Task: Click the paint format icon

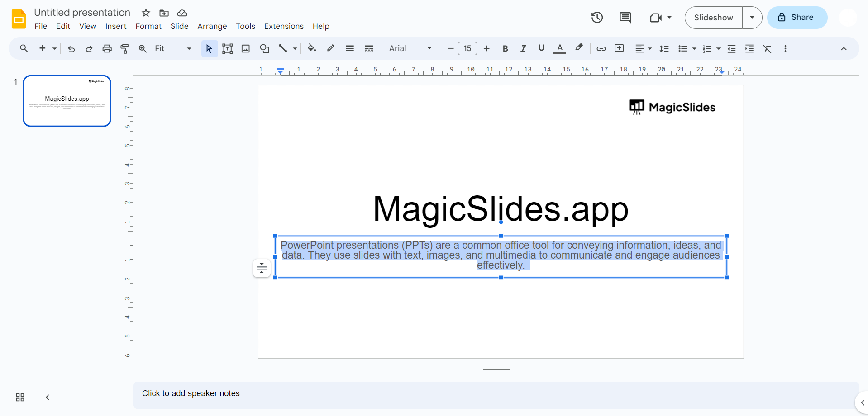Action: coord(124,49)
